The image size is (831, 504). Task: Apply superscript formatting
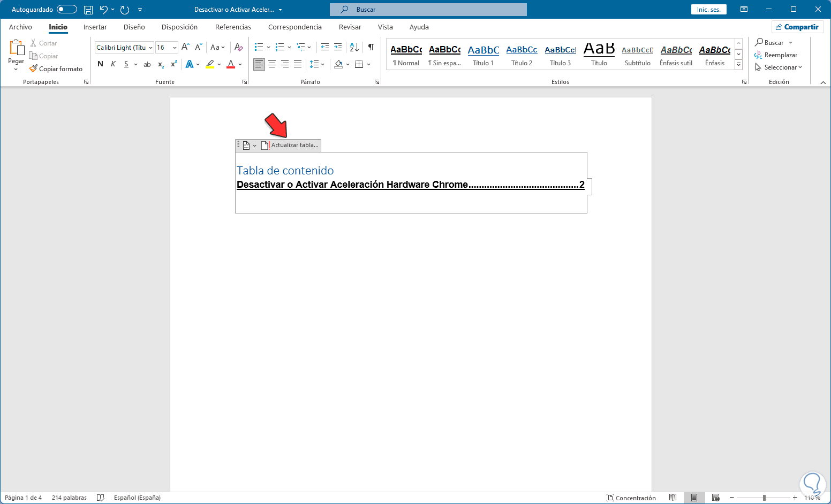point(173,64)
